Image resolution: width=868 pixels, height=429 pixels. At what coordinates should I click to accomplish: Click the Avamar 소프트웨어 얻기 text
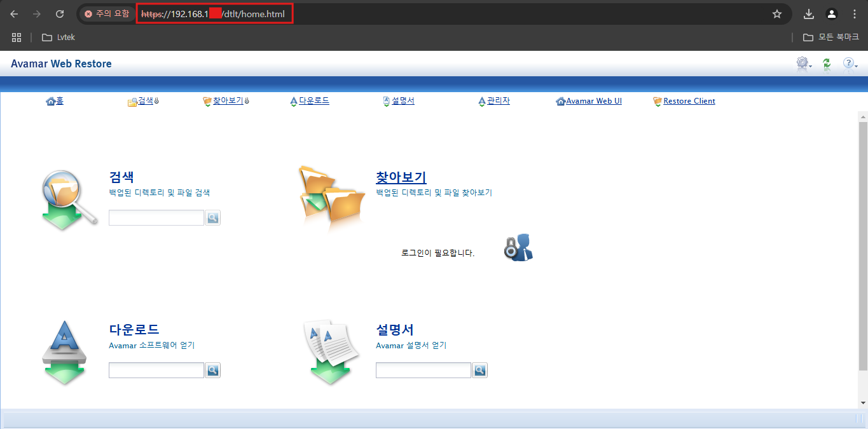point(152,345)
